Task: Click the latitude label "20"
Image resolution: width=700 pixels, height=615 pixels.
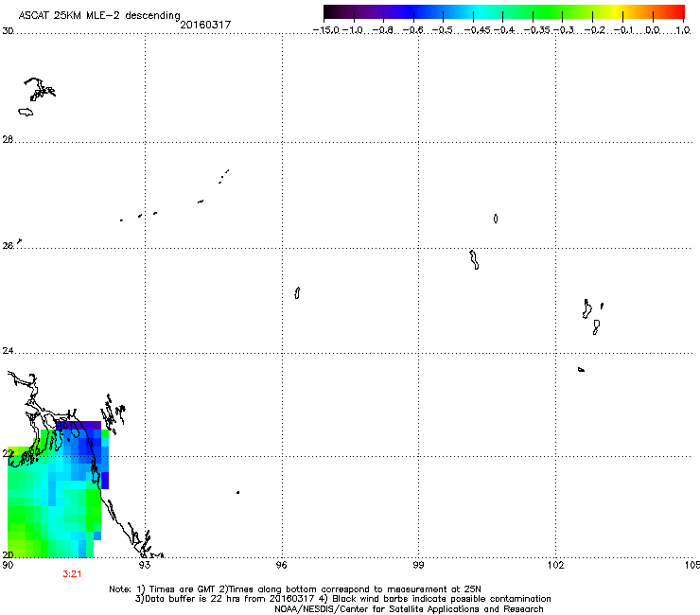Action: [8, 554]
